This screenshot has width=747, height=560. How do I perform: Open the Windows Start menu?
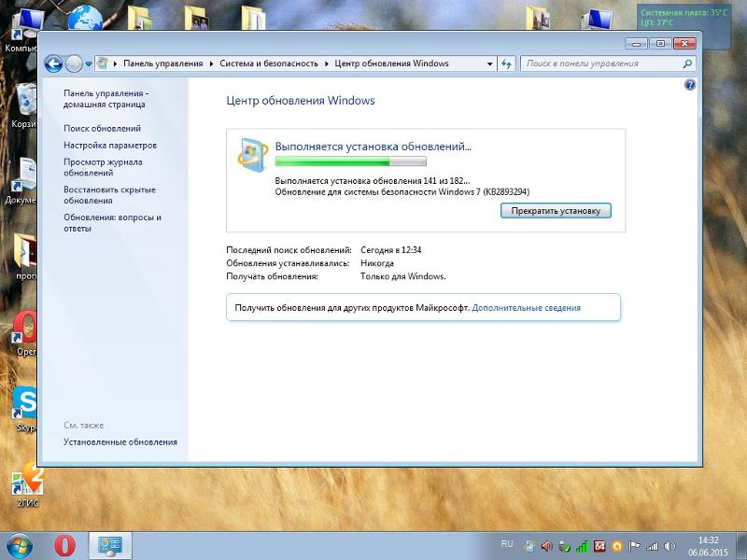click(x=20, y=546)
